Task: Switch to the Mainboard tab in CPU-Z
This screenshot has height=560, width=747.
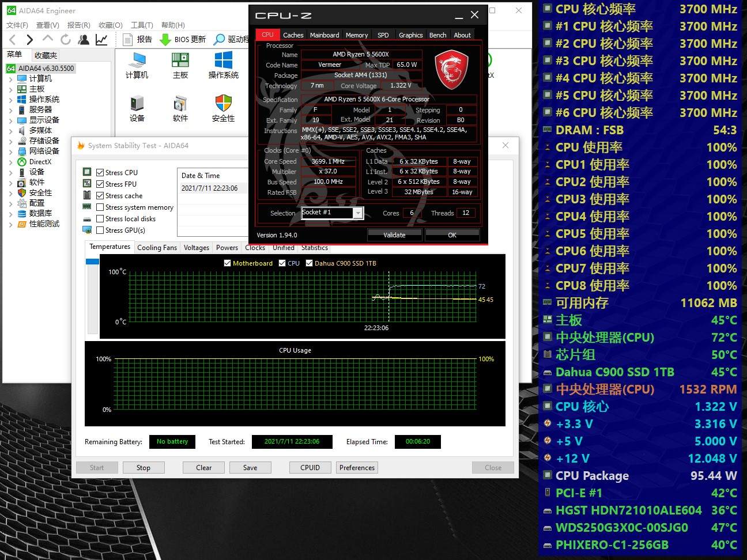Action: coord(325,35)
